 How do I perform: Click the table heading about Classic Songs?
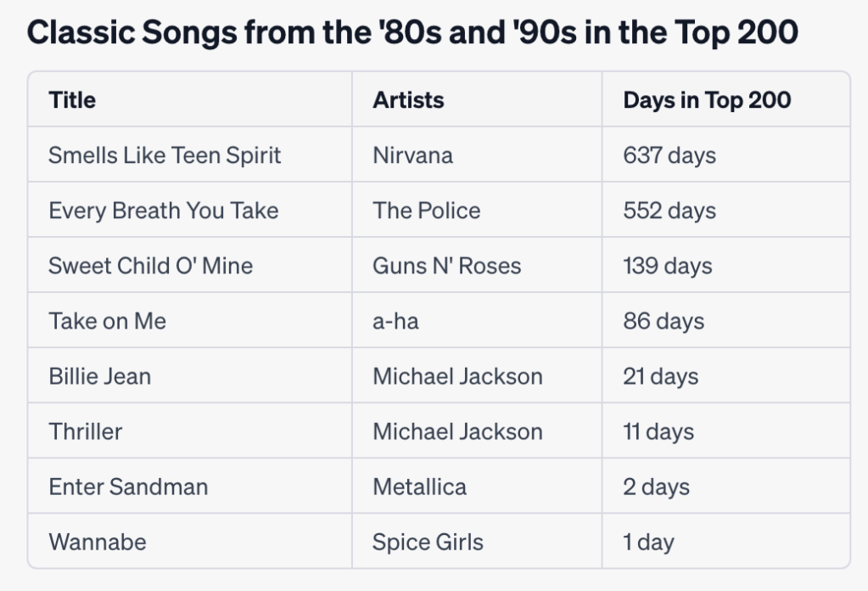coord(412,32)
